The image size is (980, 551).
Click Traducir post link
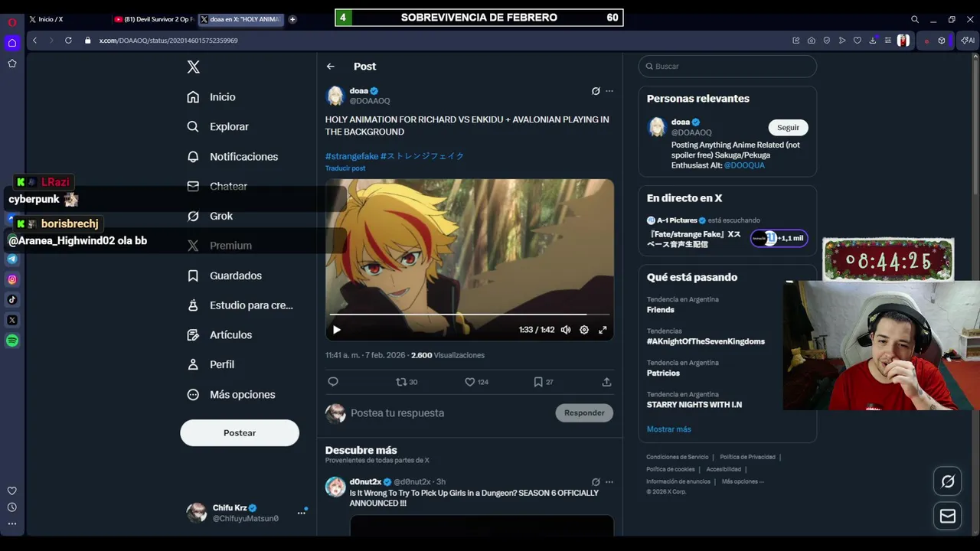coord(345,168)
